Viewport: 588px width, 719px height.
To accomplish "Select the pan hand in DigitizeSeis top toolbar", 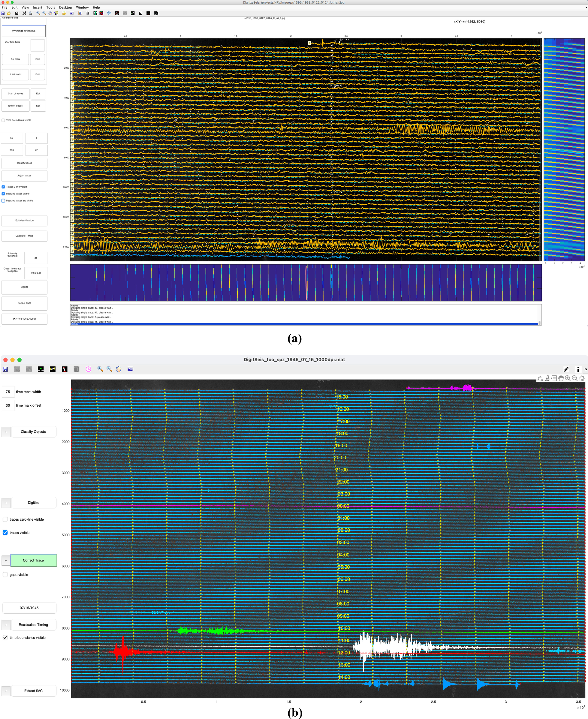I will pos(50,14).
